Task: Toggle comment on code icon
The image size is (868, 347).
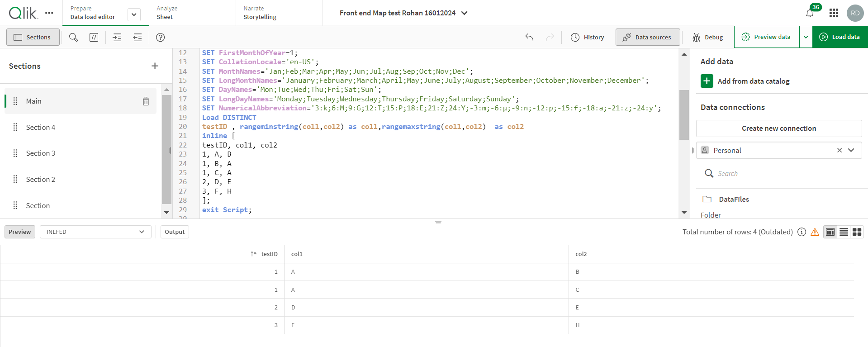Action: pyautogui.click(x=94, y=37)
